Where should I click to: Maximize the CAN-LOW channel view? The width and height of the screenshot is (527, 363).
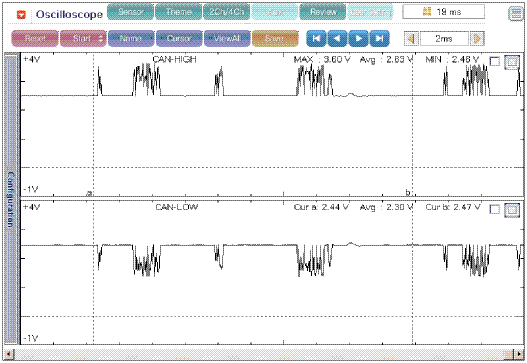[x=512, y=210]
